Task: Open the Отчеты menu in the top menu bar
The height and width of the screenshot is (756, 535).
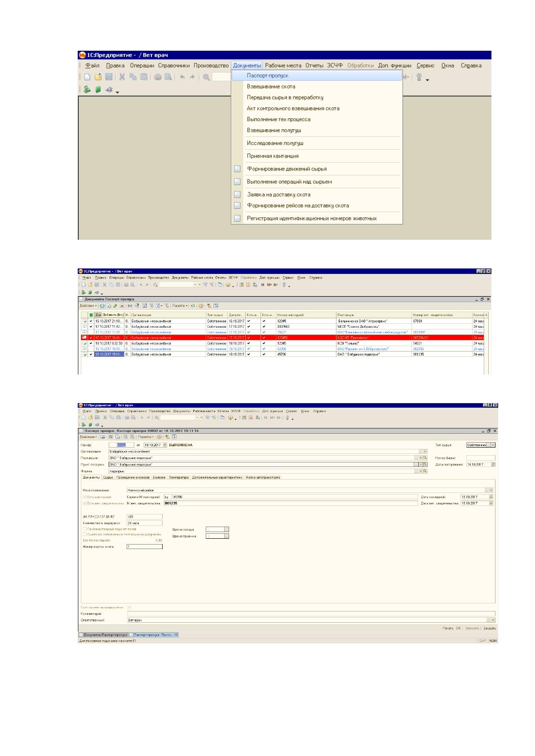Action: pos(314,66)
